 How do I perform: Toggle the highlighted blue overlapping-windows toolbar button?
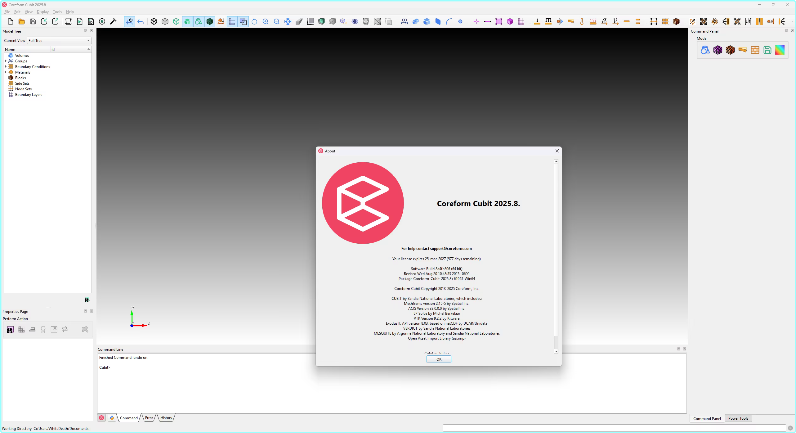(x=243, y=21)
